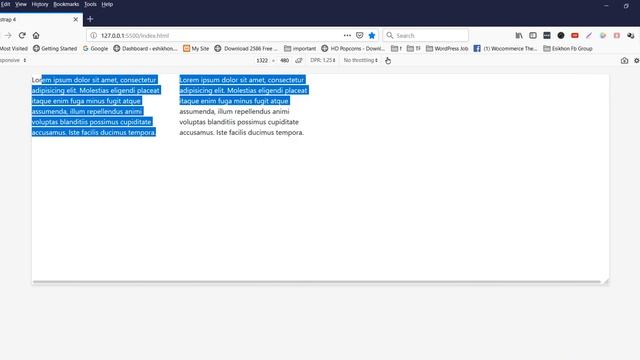The width and height of the screenshot is (640, 360).
Task: Open Facebook Wocommerce The... bookmark
Action: coord(505,48)
